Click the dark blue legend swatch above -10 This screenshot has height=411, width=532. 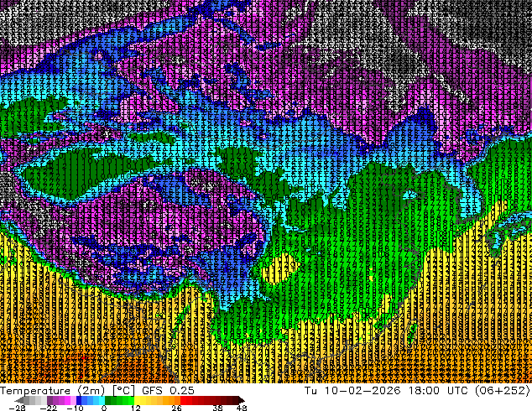pyautogui.click(x=79, y=400)
